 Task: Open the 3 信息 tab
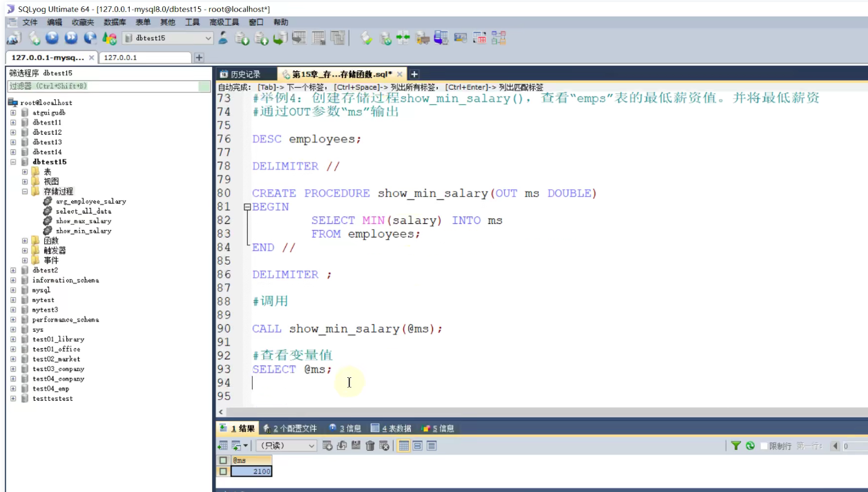click(x=345, y=428)
